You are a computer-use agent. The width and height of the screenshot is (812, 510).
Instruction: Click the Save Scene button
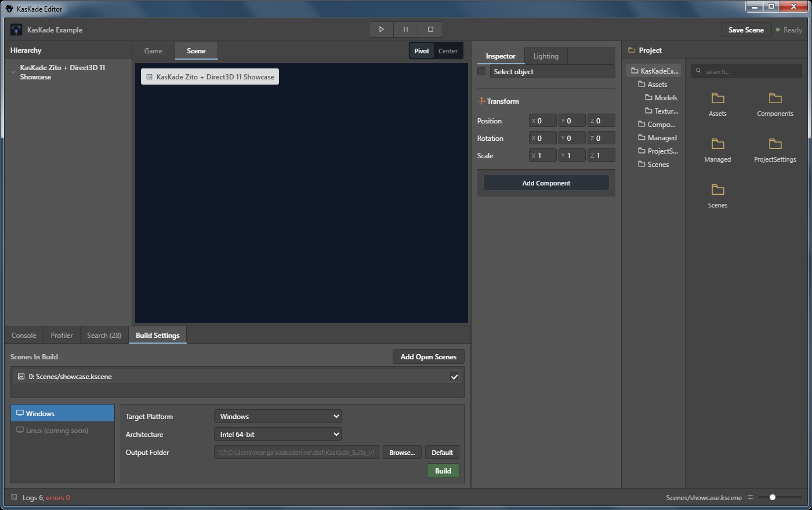[x=746, y=30]
